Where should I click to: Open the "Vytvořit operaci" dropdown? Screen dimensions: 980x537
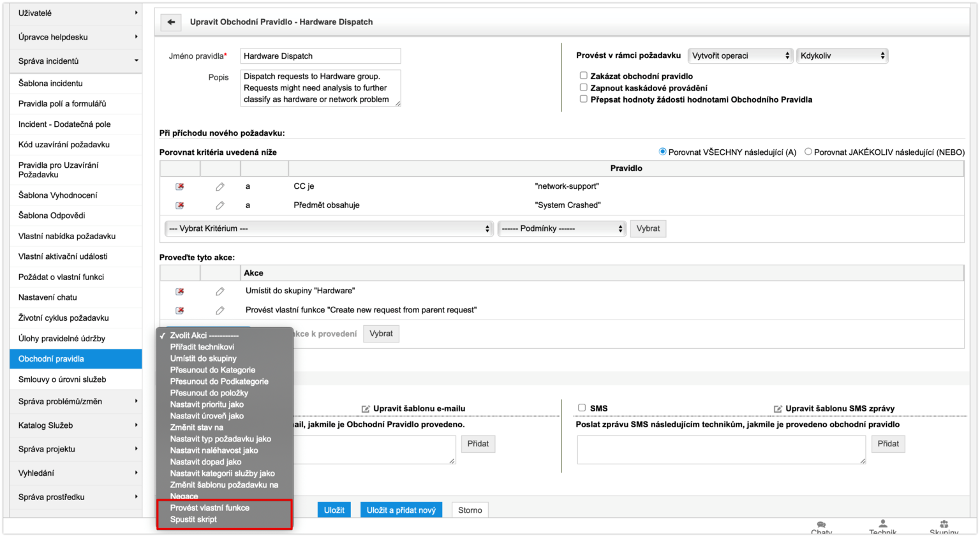(740, 56)
